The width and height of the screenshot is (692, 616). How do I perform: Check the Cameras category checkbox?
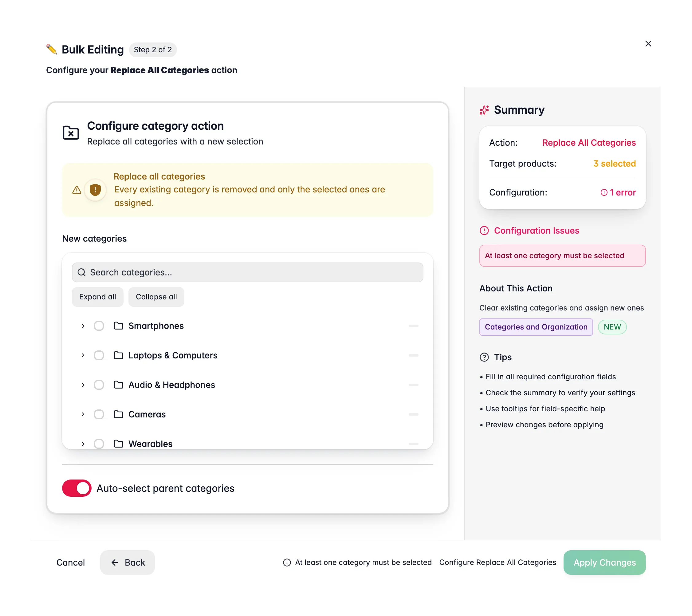[x=99, y=414]
